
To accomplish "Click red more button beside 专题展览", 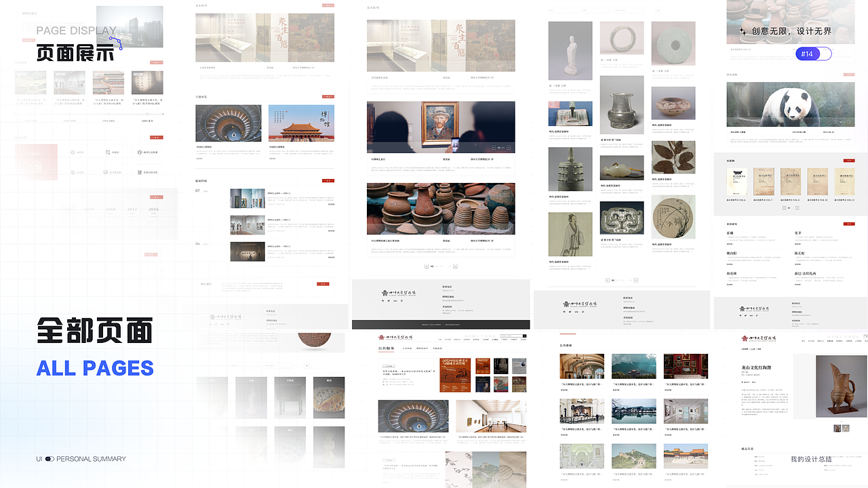I will pyautogui.click(x=328, y=97).
